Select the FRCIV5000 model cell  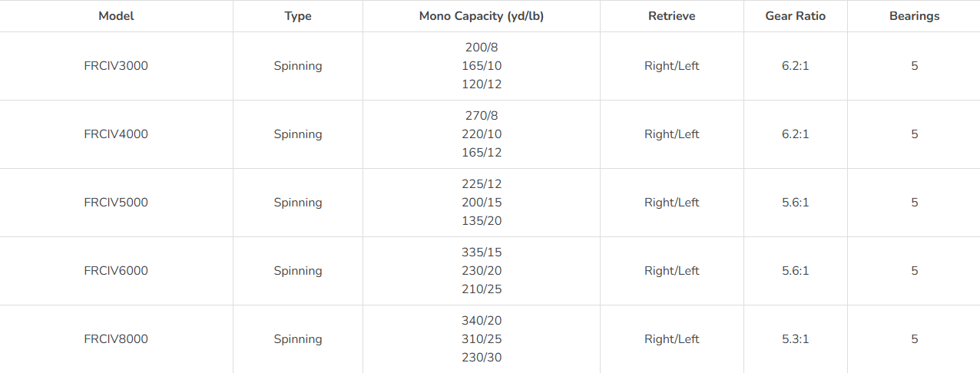point(116,203)
